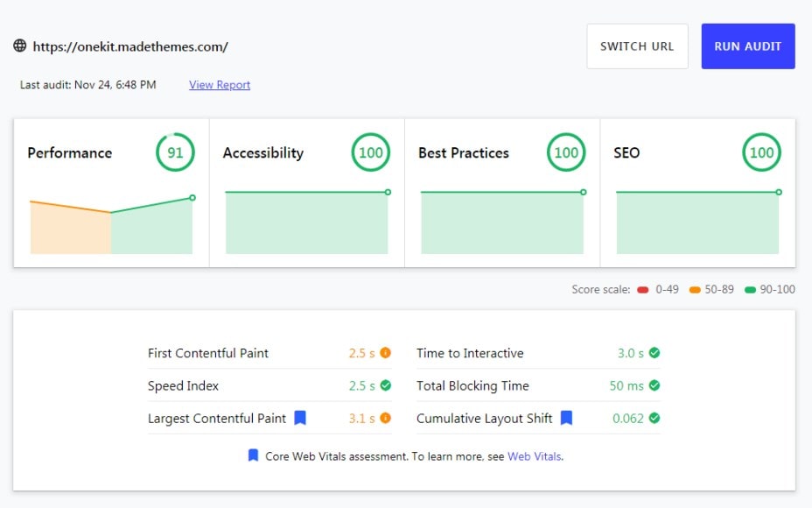Open the View Report link
The width and height of the screenshot is (812, 508).
click(220, 85)
